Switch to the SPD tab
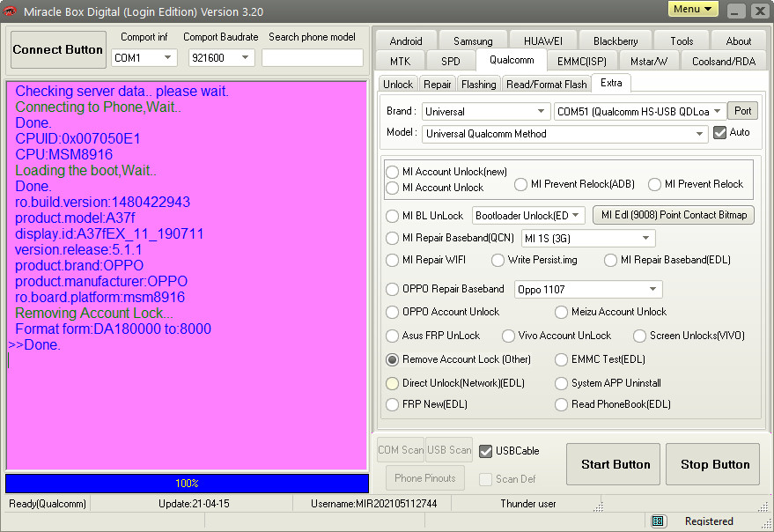Image resolution: width=774 pixels, height=532 pixels. 451,62
